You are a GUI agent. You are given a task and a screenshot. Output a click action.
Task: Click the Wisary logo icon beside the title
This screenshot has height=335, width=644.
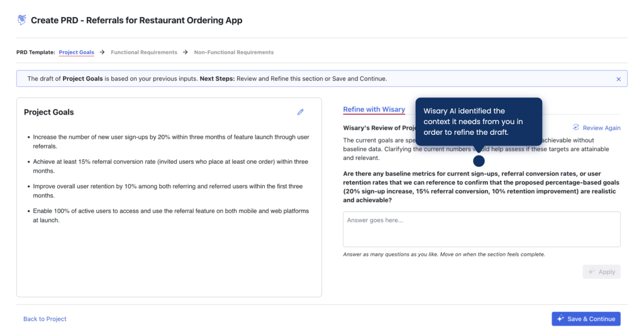click(x=22, y=20)
